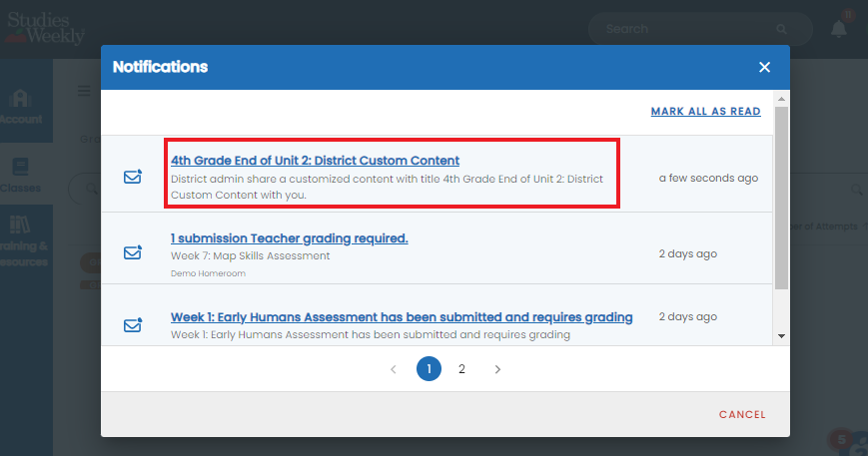Image resolution: width=868 pixels, height=456 pixels.
Task: Click Mark All As Read link
Action: (705, 111)
